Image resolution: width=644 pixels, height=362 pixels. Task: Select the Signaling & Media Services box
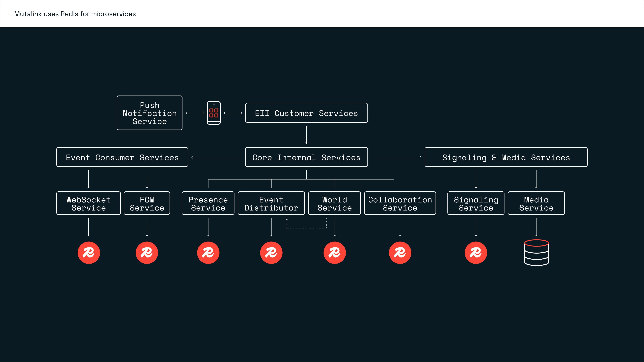tap(506, 157)
